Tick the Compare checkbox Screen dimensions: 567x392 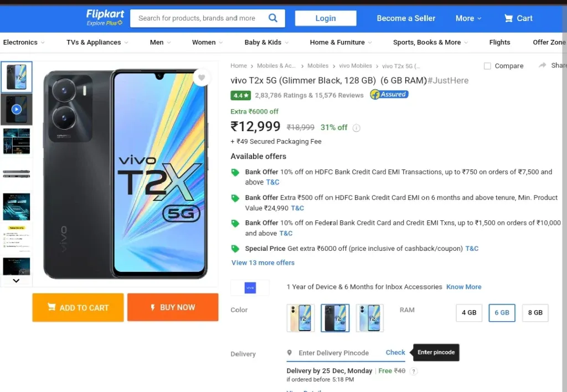tap(487, 66)
